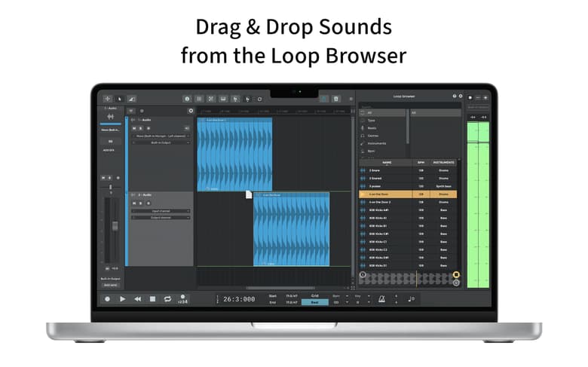Image resolution: width=588 pixels, height=367 pixels.
Task: Select Genres category in Loop Browser
Action: (x=374, y=136)
